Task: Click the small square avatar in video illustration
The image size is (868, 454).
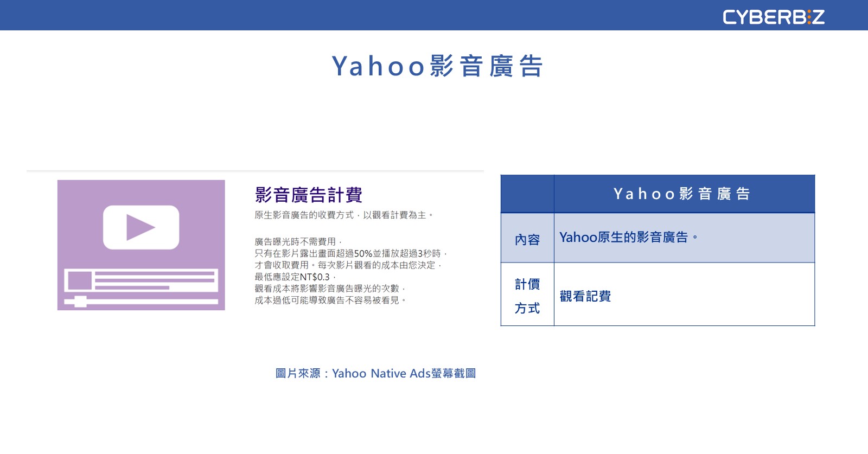Action: coord(80,280)
